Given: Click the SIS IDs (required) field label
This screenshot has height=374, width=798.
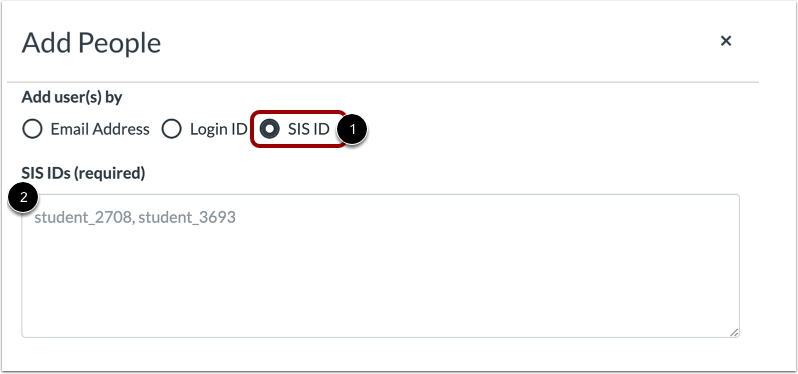Looking at the screenshot, I should pos(83,174).
